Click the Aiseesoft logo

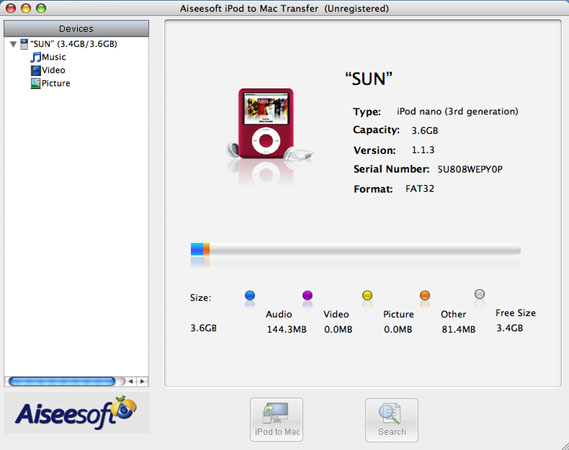(x=76, y=413)
